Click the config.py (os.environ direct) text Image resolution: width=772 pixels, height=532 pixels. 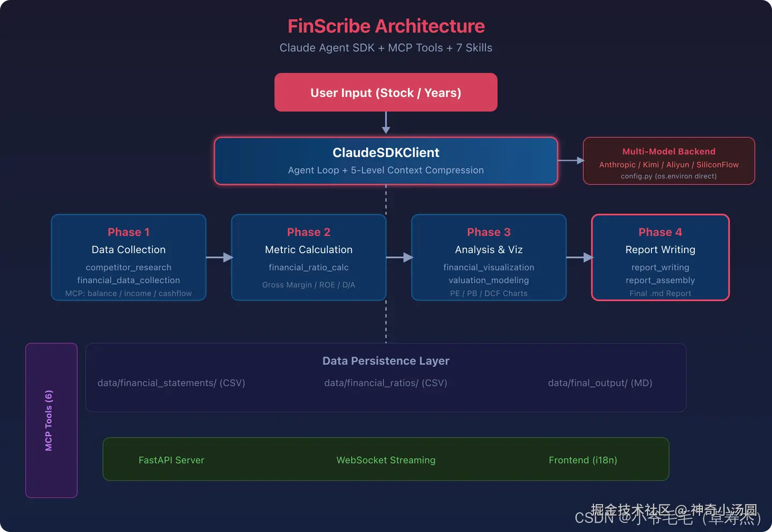669,176
